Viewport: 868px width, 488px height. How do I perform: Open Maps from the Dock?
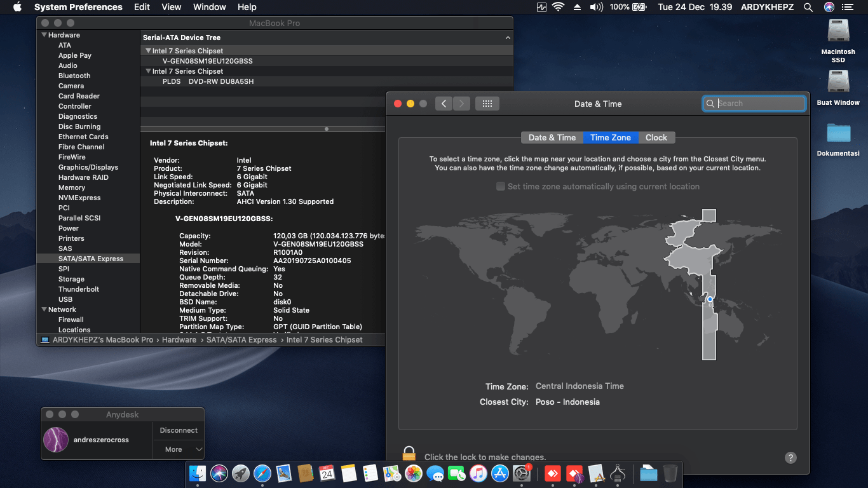[391, 473]
